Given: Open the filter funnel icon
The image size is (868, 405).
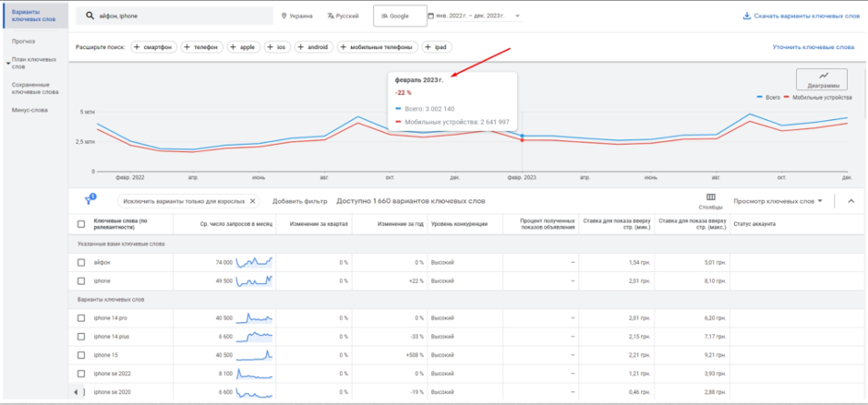Looking at the screenshot, I should pyautogui.click(x=90, y=200).
